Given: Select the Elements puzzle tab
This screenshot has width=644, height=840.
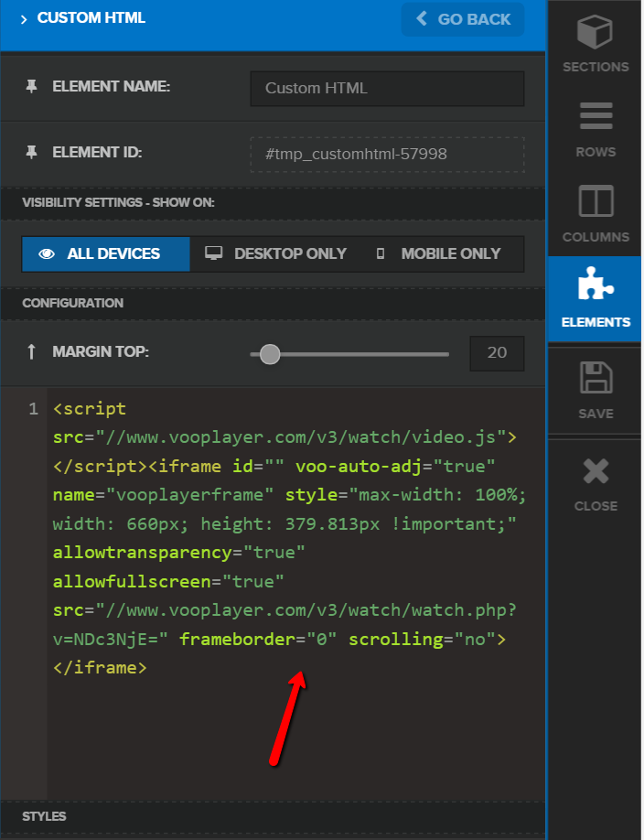Looking at the screenshot, I should pyautogui.click(x=596, y=298).
